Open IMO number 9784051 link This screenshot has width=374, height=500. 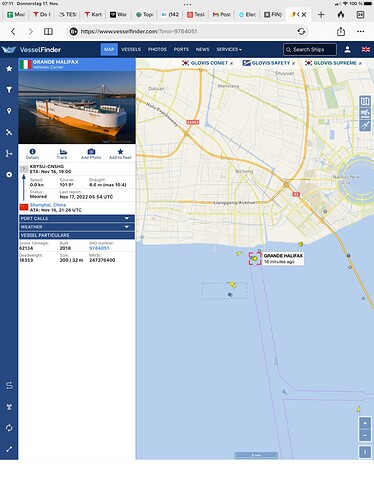99,248
